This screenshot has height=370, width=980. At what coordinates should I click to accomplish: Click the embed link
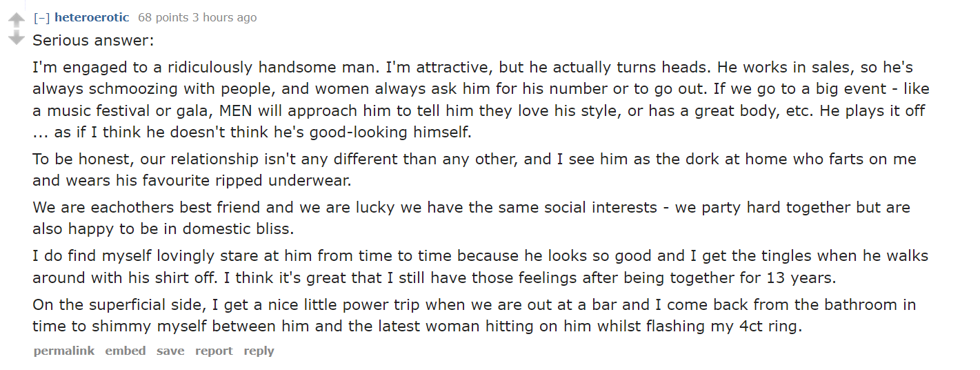(126, 351)
